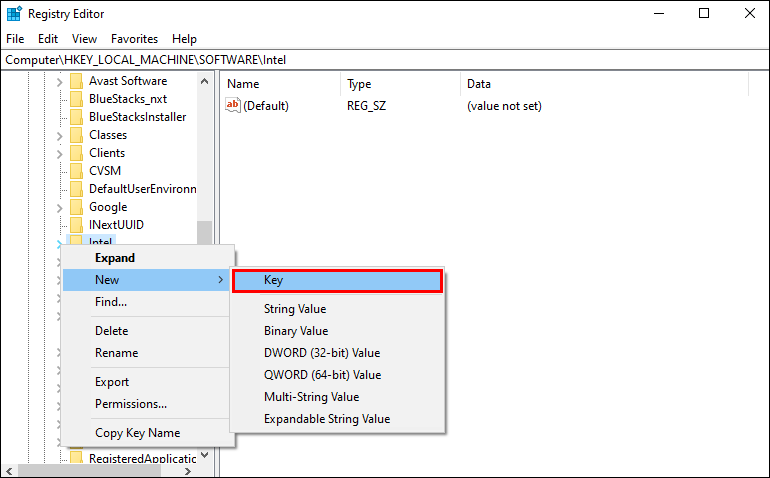Image resolution: width=770 pixels, height=478 pixels.
Task: Click the Registry Editor title bar icon
Action: [14, 14]
